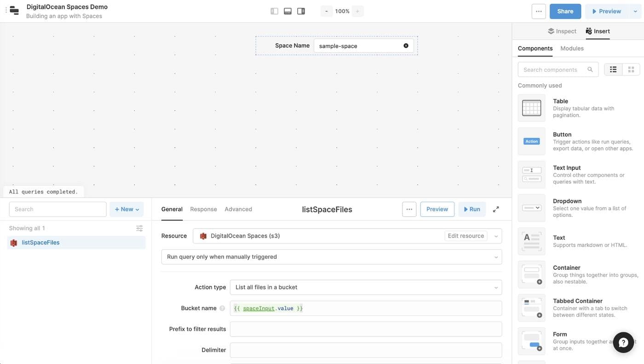Screen dimensions: 644x364
Task: Click the Retool logo icon at top left
Action: tap(14, 11)
